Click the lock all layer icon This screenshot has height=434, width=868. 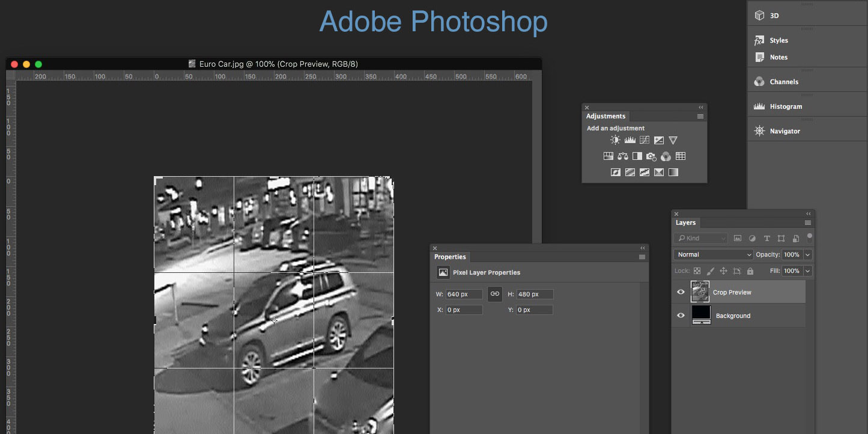(750, 271)
